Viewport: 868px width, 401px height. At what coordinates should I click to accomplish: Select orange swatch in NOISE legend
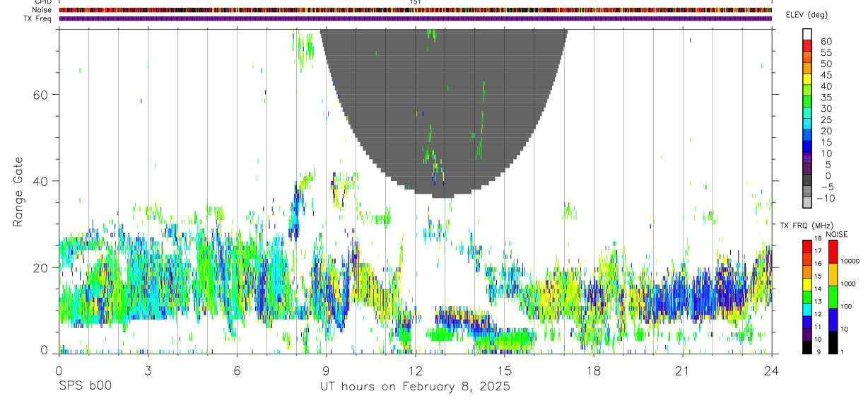pyautogui.click(x=833, y=274)
